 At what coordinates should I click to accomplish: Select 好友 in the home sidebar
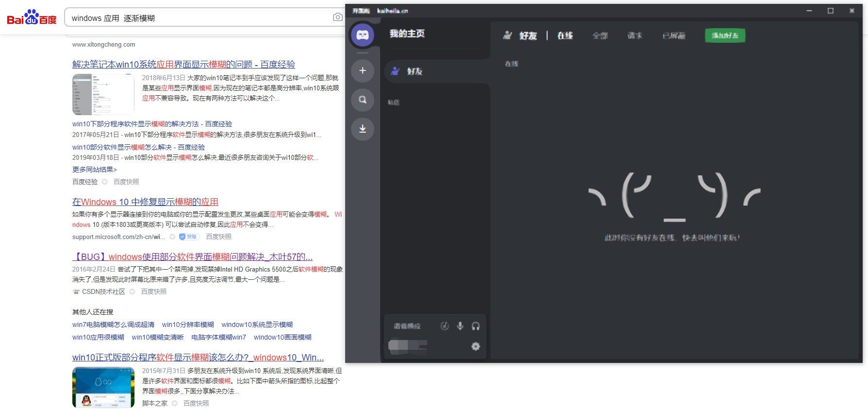436,71
